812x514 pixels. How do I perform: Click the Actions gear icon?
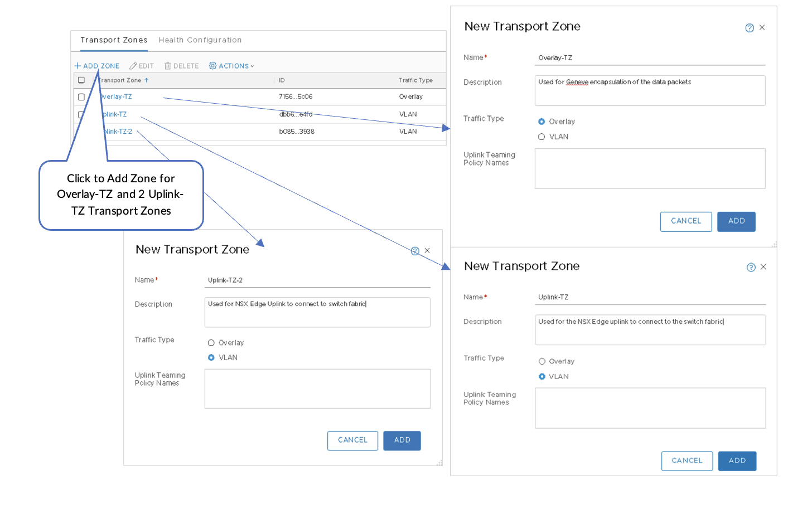point(212,66)
